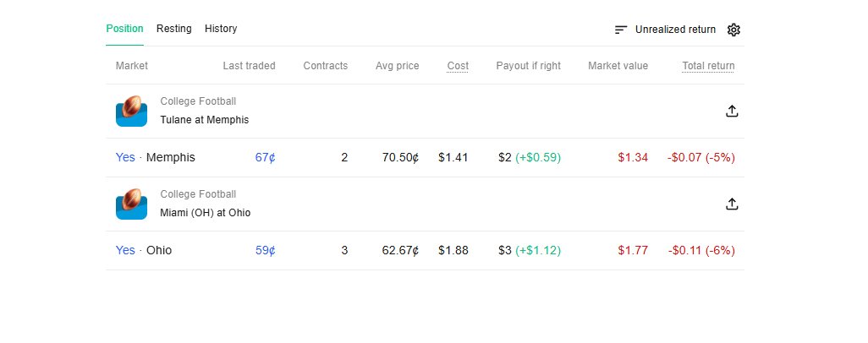The height and width of the screenshot is (343, 868).
Task: Open the Tulane at Memphis market link
Action: [204, 119]
